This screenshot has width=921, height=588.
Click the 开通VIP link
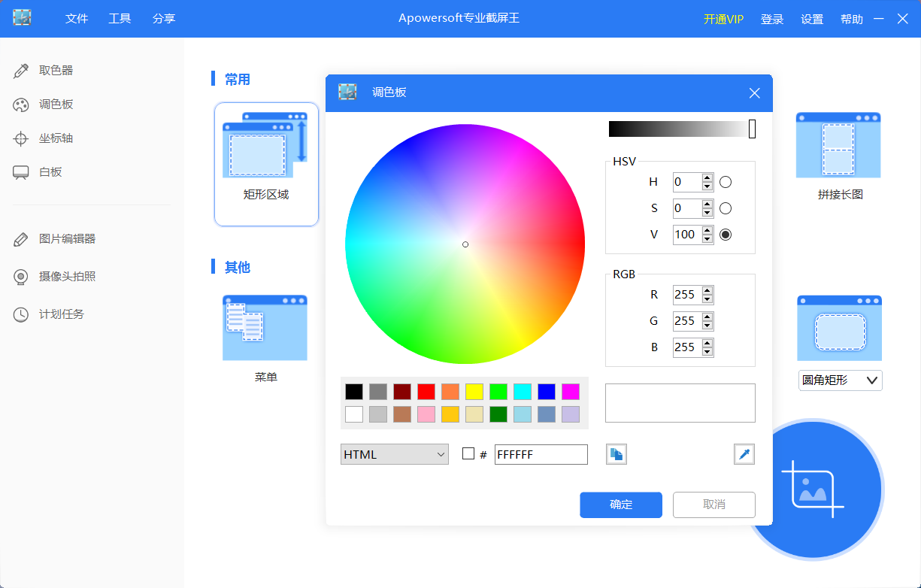723,20
